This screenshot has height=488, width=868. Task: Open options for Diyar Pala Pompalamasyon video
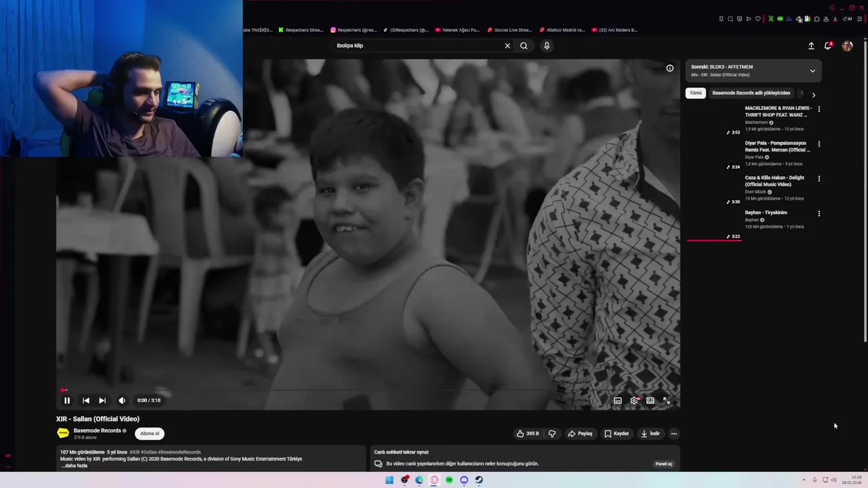pos(819,144)
